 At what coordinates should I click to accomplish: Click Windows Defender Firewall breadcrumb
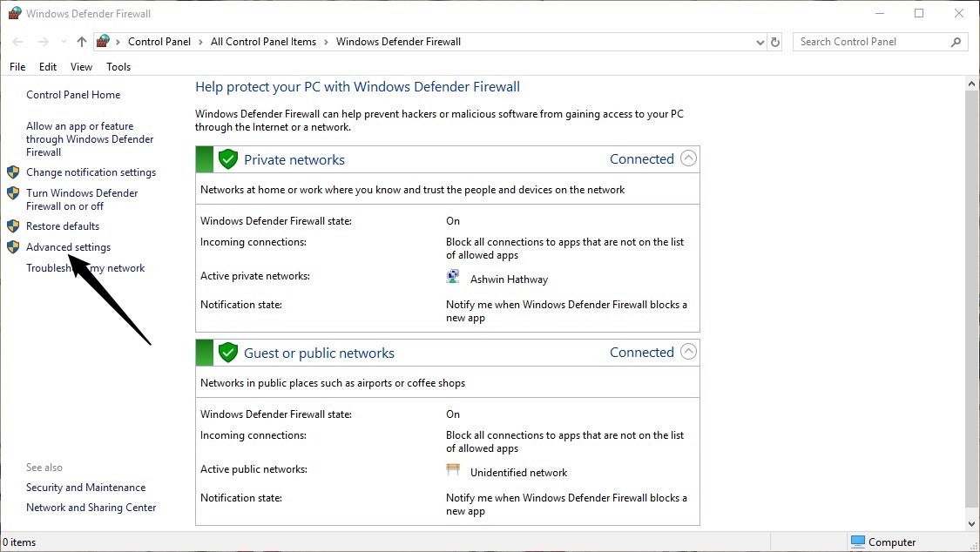[398, 42]
